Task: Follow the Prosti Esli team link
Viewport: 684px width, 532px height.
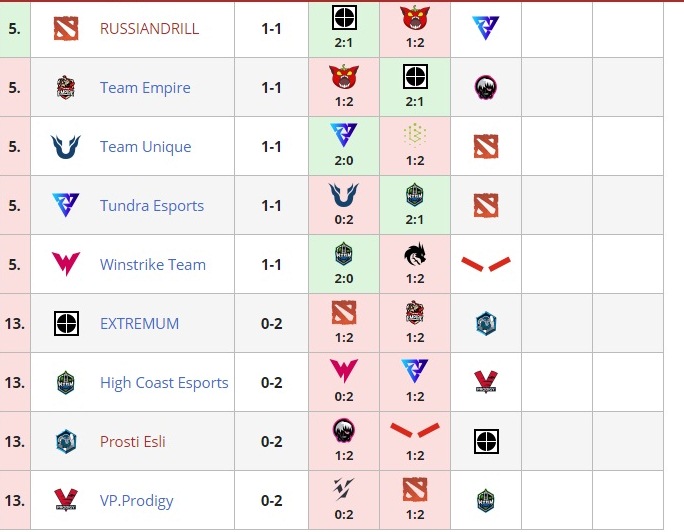Action: coord(133,442)
